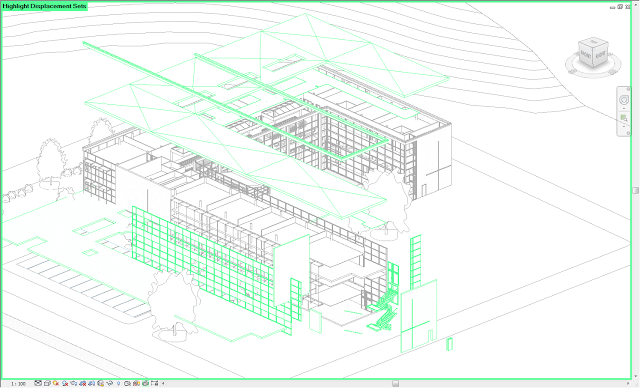Open the 1:100 view scale dropdown
The width and height of the screenshot is (640, 388).
[18, 384]
